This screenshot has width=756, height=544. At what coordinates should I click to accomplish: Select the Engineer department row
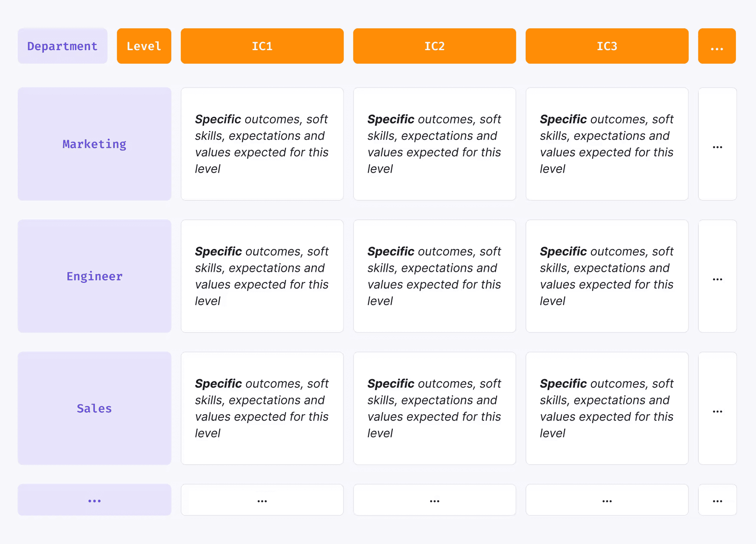94,276
